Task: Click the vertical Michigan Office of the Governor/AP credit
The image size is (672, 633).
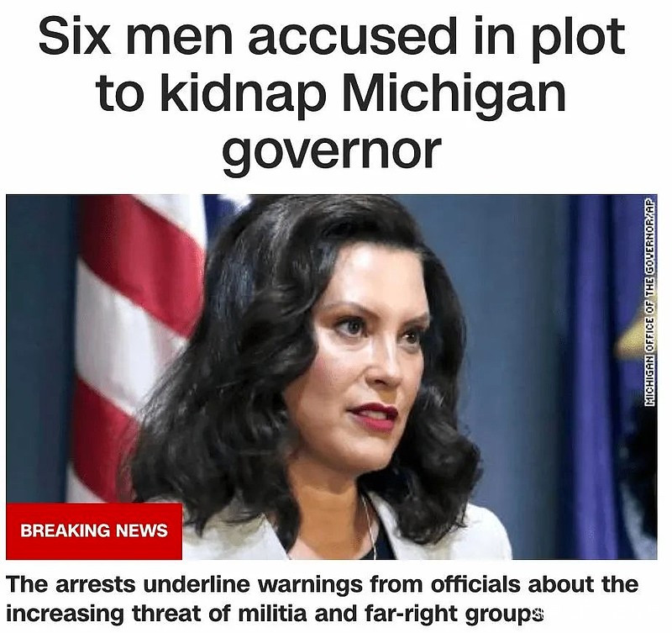Action: point(649,301)
